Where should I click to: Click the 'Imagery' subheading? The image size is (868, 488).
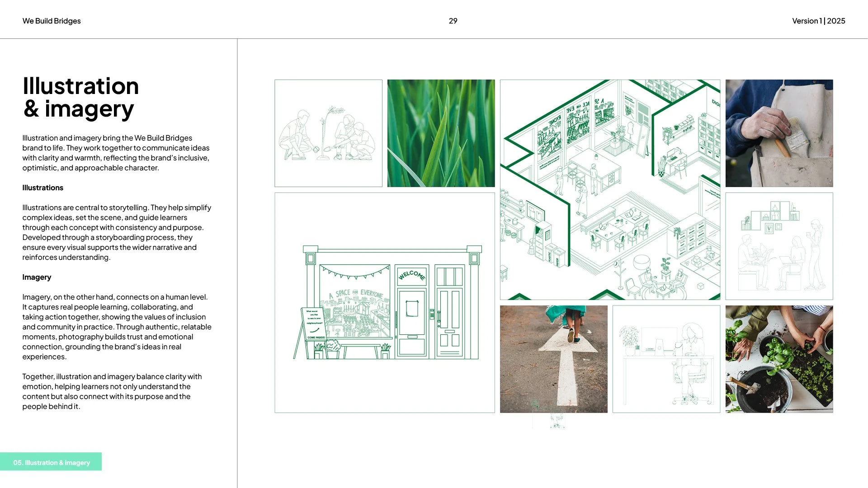[37, 277]
